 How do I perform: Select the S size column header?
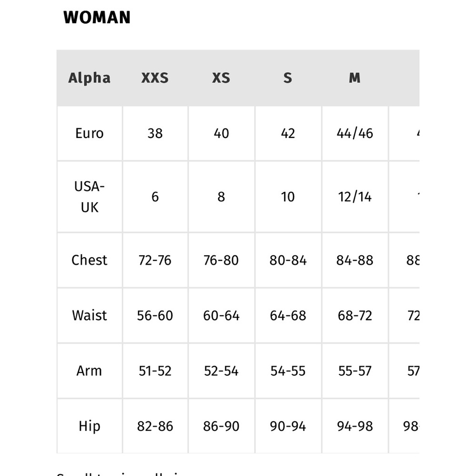(288, 78)
